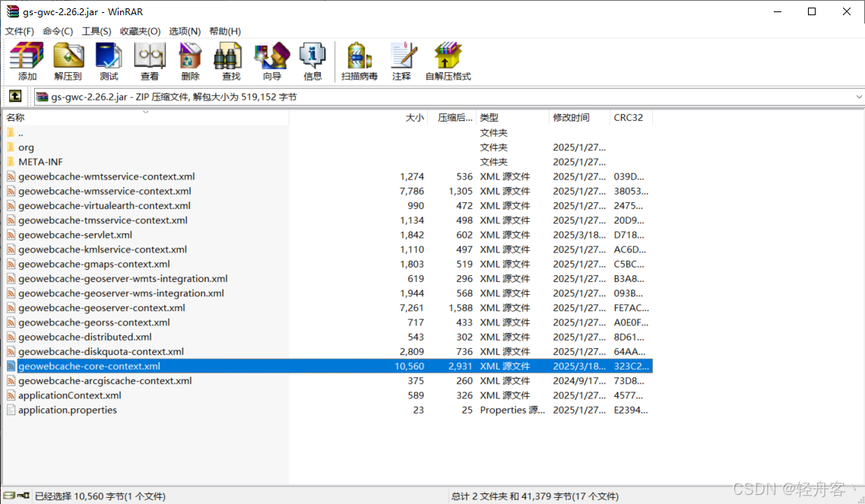The image size is (865, 504).
Task: Select geowebcache-geoserver-wmts-integration.xml
Action: tap(123, 278)
